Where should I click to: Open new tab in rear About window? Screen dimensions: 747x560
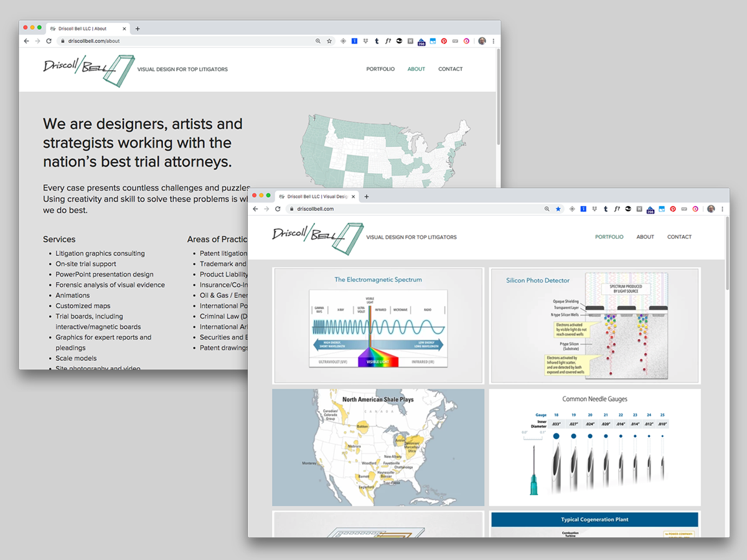click(138, 28)
